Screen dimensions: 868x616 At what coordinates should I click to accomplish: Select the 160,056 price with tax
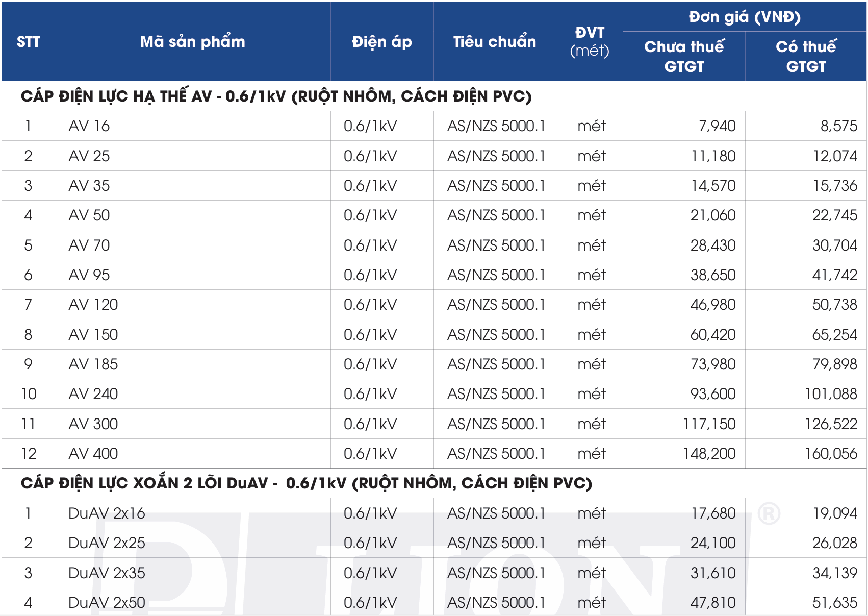(831, 454)
